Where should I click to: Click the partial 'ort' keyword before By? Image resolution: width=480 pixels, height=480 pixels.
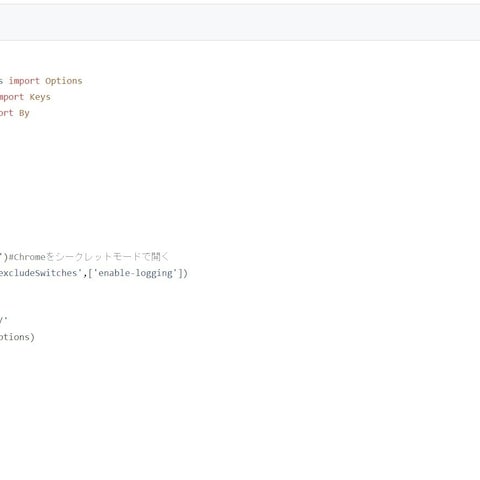pos(6,113)
